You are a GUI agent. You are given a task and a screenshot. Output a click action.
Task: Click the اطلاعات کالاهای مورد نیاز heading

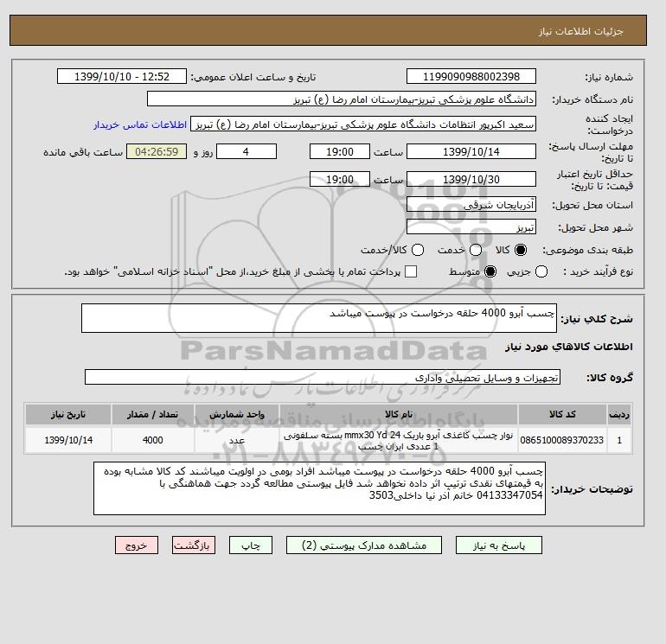tap(569, 347)
